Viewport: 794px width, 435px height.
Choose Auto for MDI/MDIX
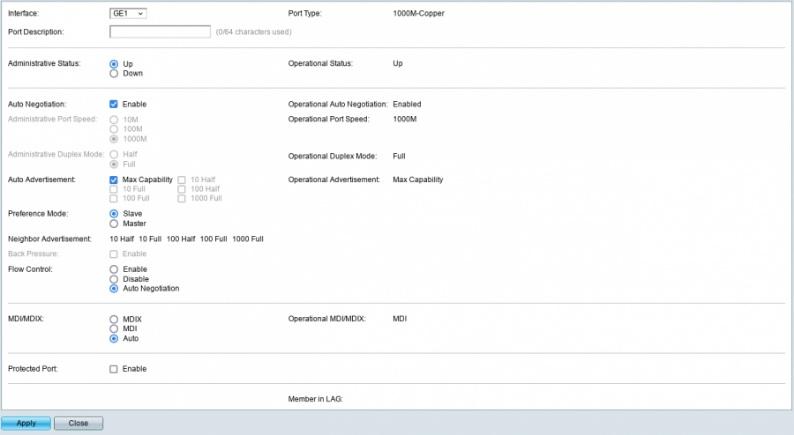[114, 338]
